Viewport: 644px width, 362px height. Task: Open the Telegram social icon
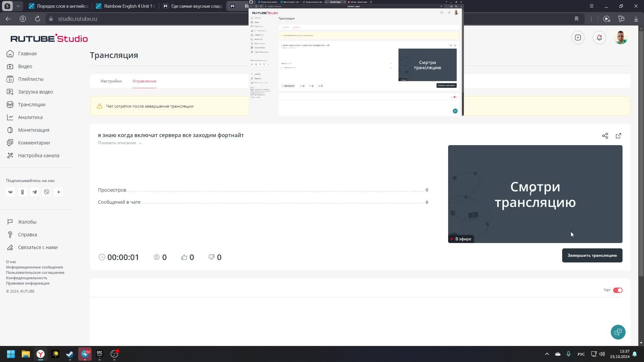point(35,192)
